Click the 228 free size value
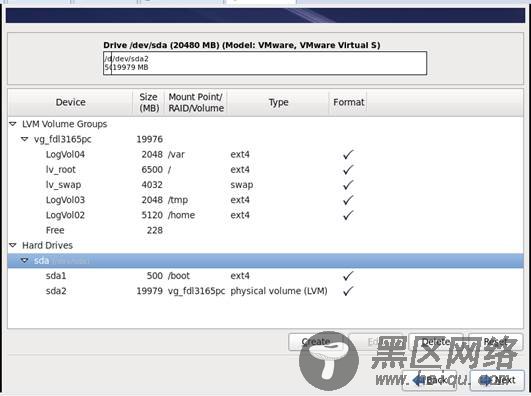531x396 pixels. click(x=155, y=230)
